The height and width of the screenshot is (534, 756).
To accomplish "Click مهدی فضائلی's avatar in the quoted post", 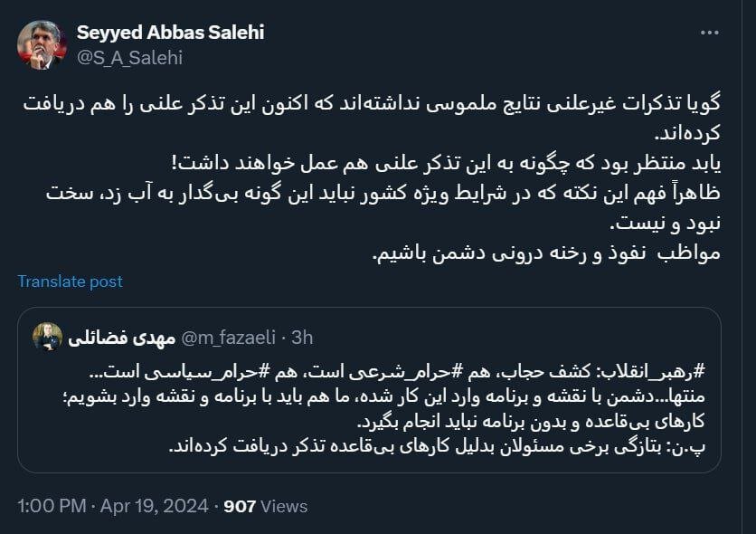I will (46, 334).
